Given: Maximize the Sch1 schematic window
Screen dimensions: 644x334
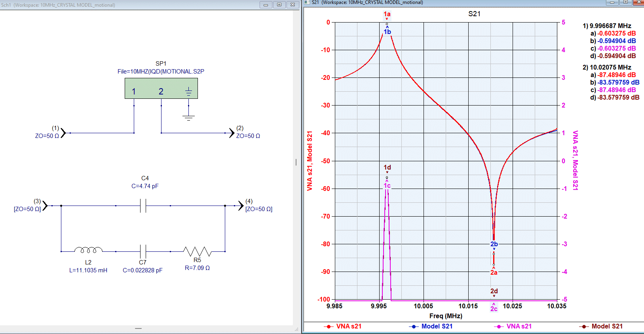Looking at the screenshot, I should click(x=279, y=5).
